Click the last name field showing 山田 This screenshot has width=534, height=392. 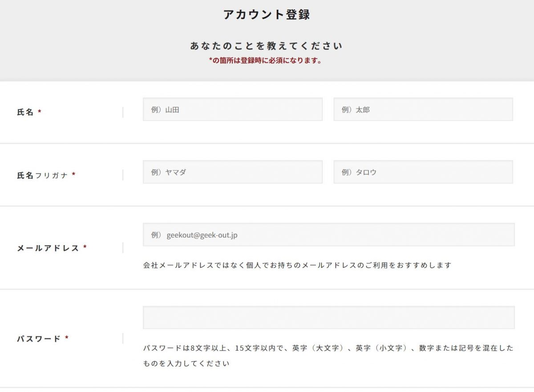[x=232, y=109]
